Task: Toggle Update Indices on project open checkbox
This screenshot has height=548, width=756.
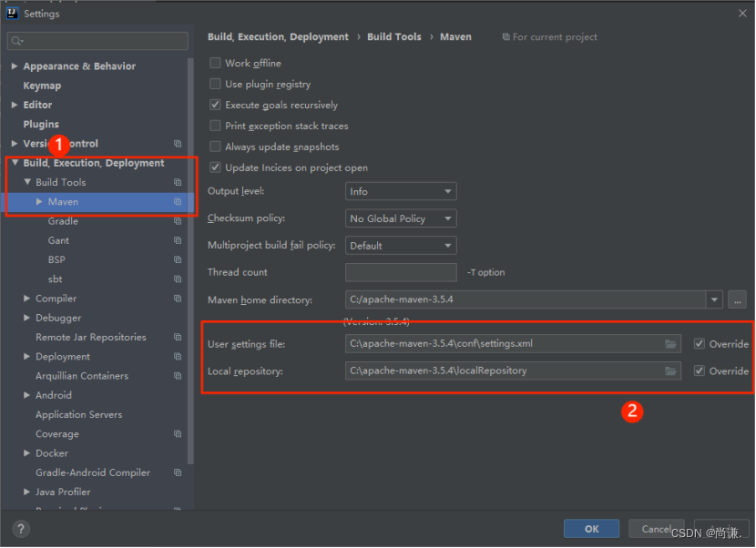Action: [x=215, y=167]
